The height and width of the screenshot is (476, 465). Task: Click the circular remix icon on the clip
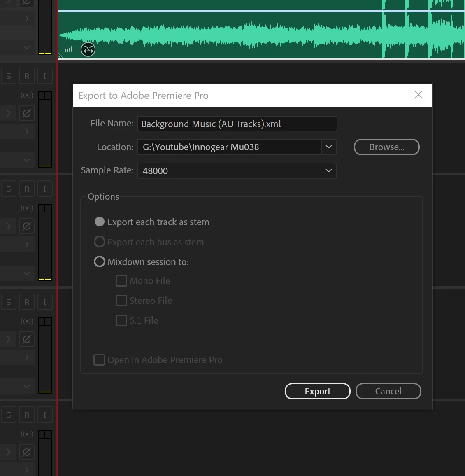coord(88,49)
